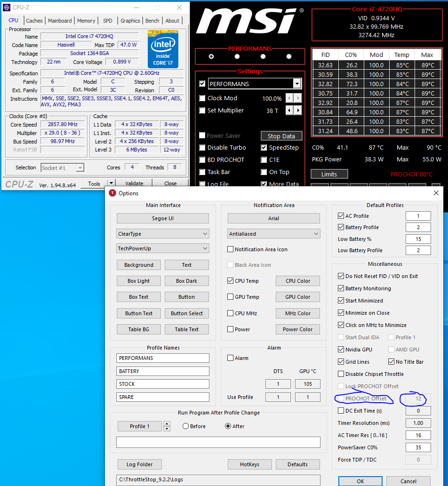The height and width of the screenshot is (486, 448).
Task: Toggle the CPU Temp checkbox
Action: (x=231, y=281)
